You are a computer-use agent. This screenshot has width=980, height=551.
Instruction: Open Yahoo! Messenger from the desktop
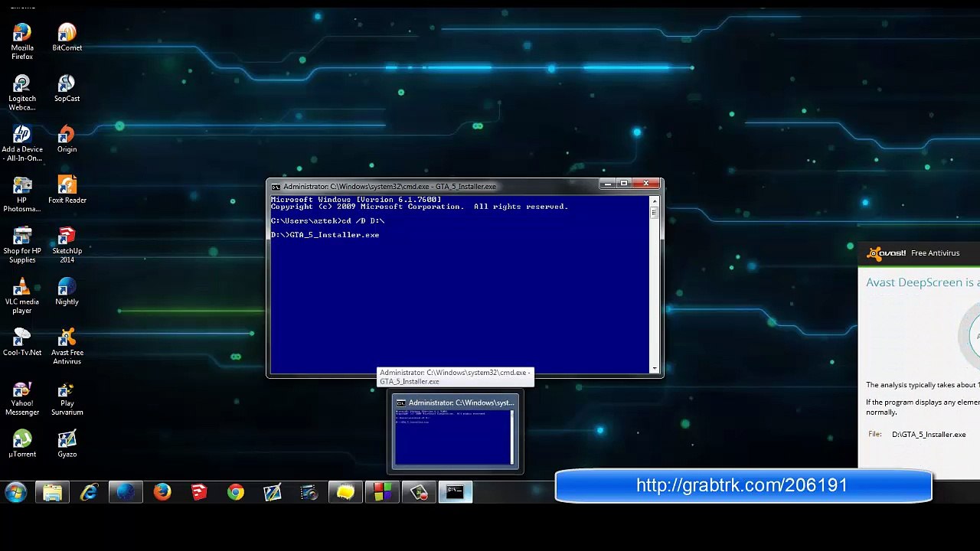22,398
